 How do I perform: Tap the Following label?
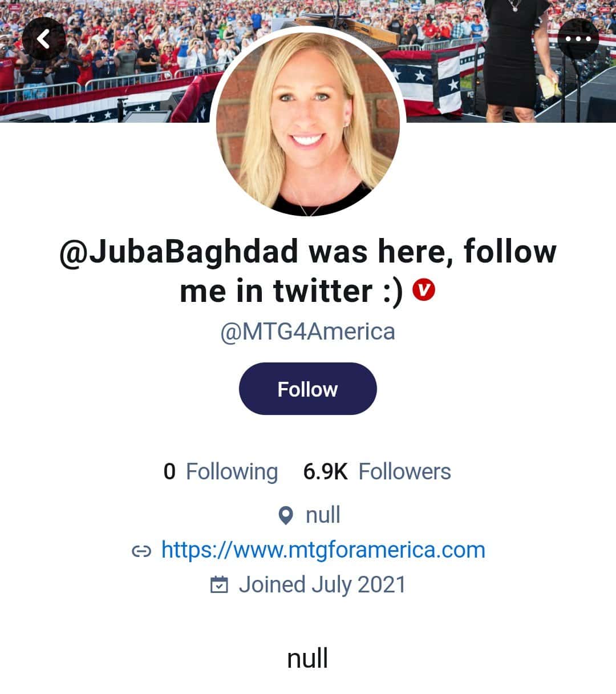pos(232,473)
